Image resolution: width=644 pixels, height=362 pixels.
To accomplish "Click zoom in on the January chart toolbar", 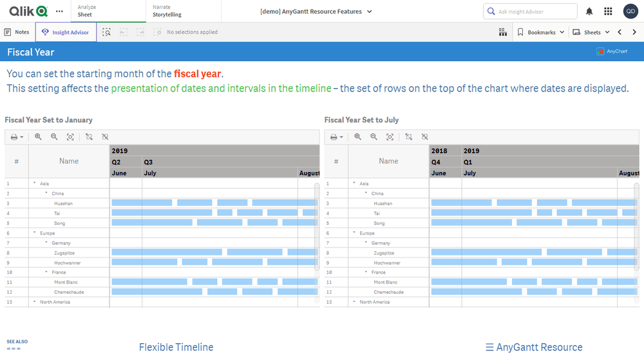I will (x=38, y=137).
